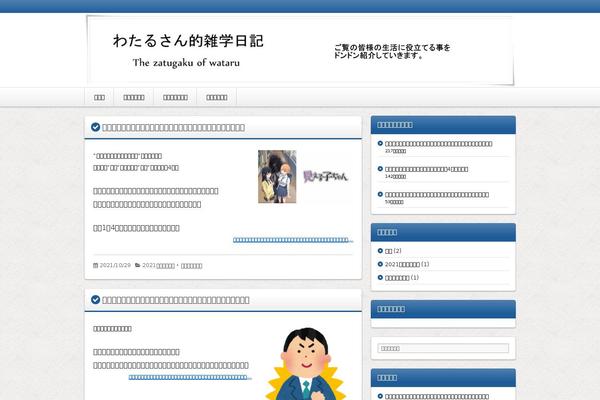Click the calendar icon next to 2021/10/29
Viewport: 600px width, 400px height.
[x=95, y=265]
